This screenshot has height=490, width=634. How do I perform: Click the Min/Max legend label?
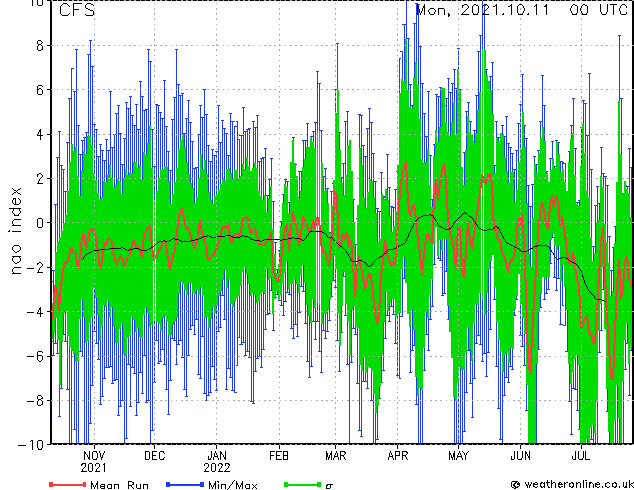[x=232, y=484]
